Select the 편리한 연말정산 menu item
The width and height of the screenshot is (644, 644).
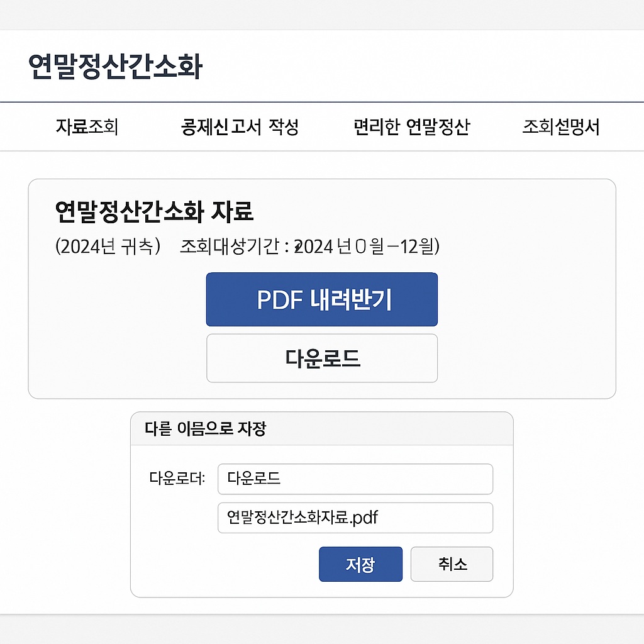[413, 126]
